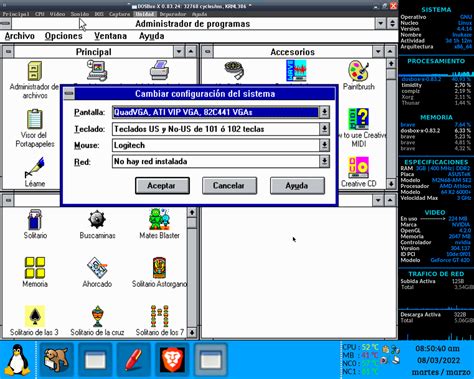
Task: Select the sound wave icon in Accesorios
Action: tap(296, 70)
